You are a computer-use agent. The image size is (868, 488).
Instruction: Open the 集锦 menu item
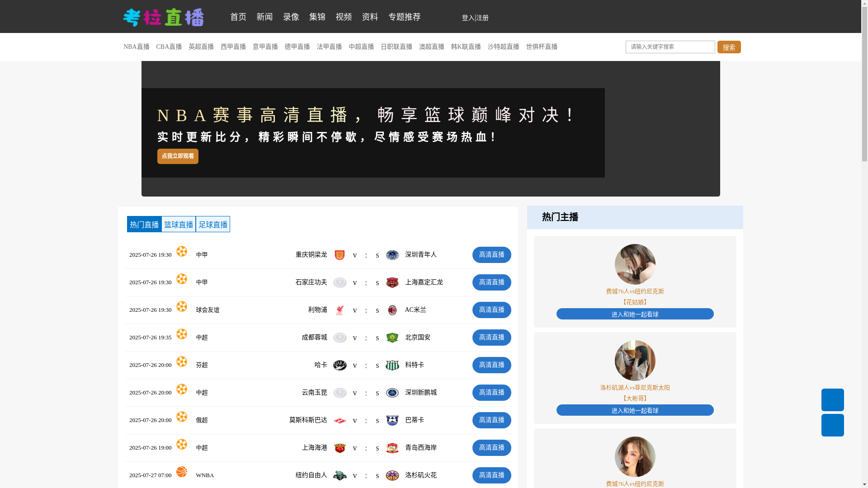317,17
